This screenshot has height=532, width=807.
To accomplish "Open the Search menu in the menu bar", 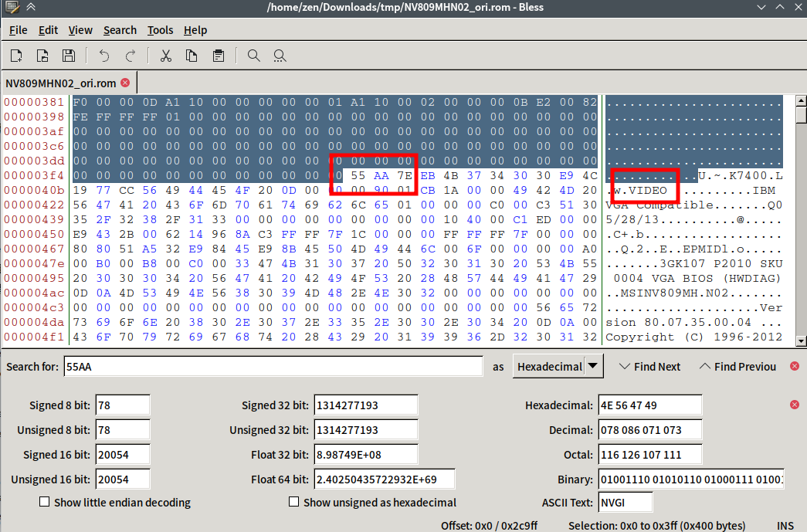I will [x=120, y=30].
